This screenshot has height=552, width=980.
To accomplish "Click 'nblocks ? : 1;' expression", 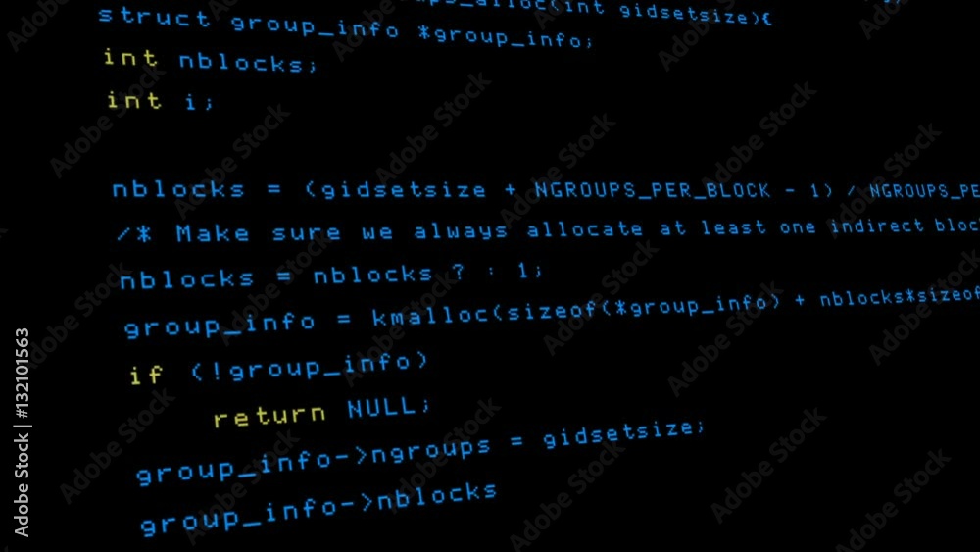I will tap(428, 273).
